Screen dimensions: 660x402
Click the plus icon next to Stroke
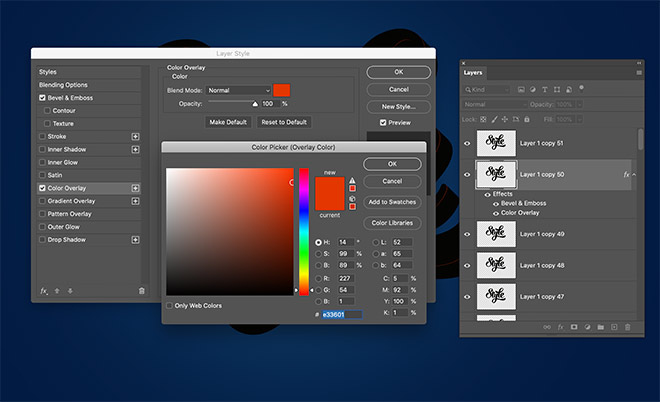(135, 137)
